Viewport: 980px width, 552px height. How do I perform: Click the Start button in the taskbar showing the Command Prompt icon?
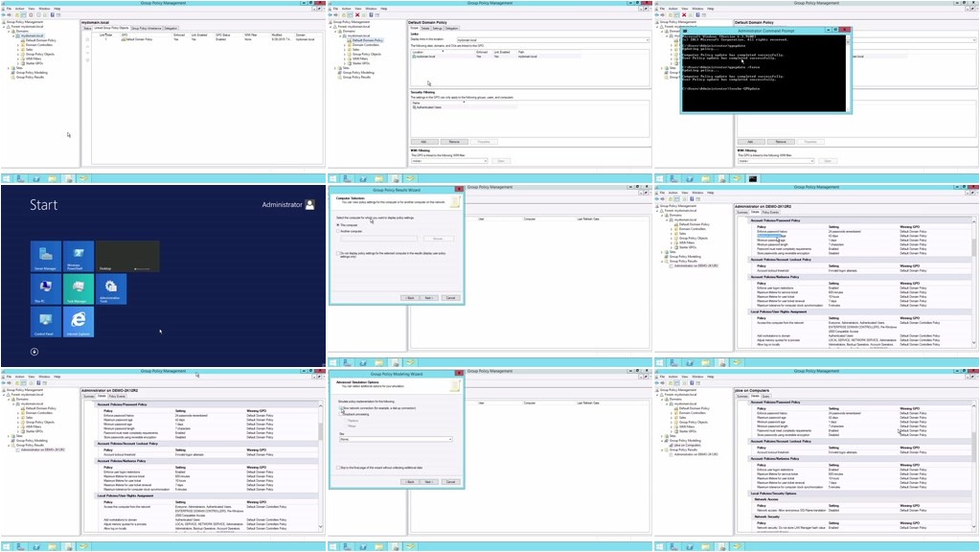tap(660, 179)
